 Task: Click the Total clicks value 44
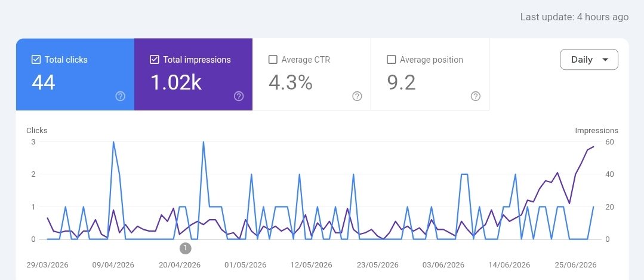(44, 82)
